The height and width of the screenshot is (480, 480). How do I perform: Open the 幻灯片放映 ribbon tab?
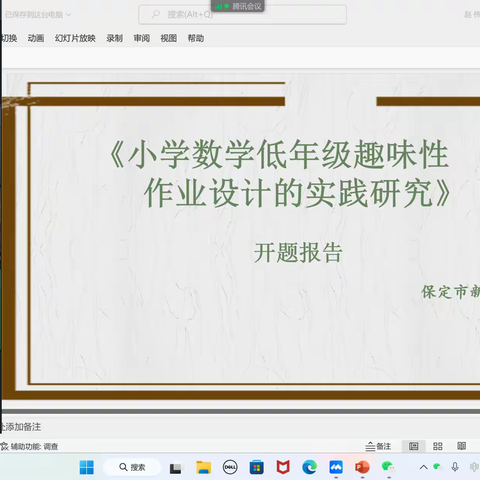75,38
